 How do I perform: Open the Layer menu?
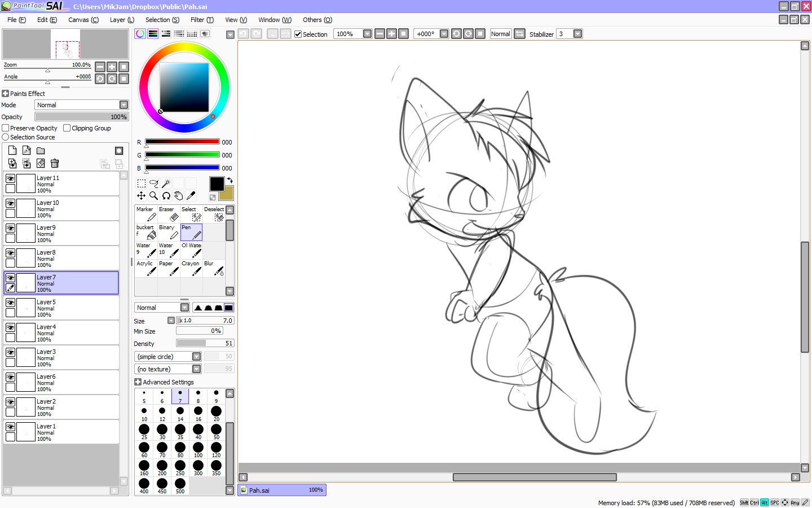tap(122, 20)
